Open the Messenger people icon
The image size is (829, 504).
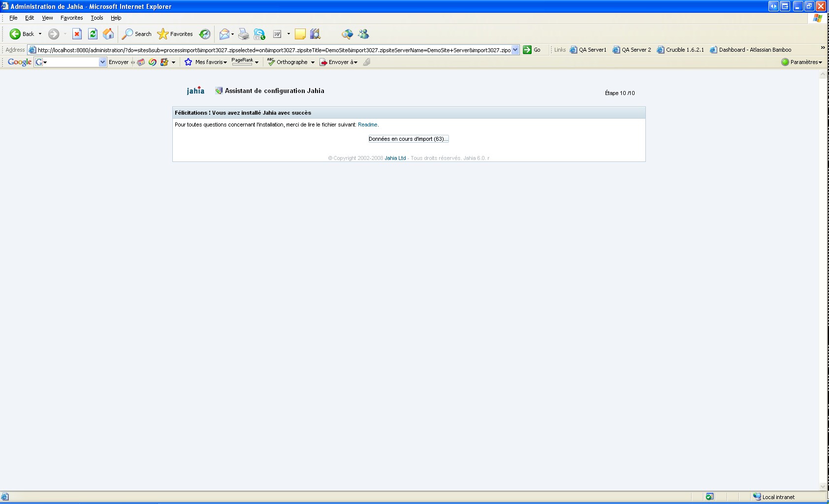[x=363, y=34]
